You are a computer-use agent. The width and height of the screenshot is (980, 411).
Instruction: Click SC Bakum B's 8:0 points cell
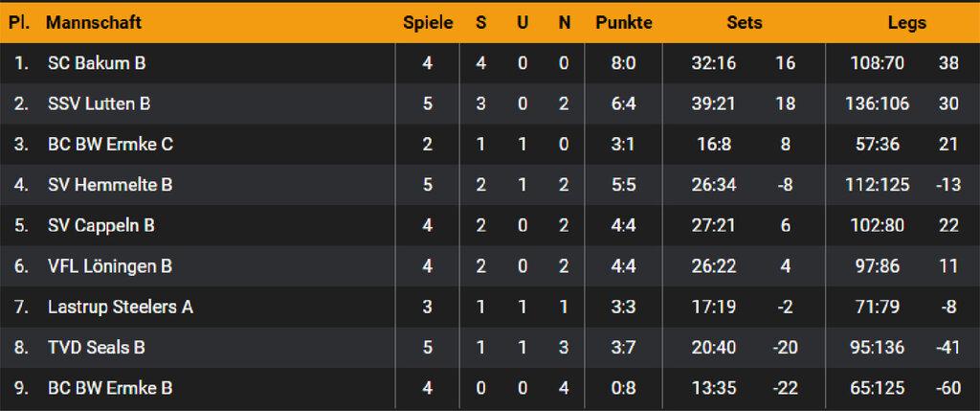coord(624,63)
